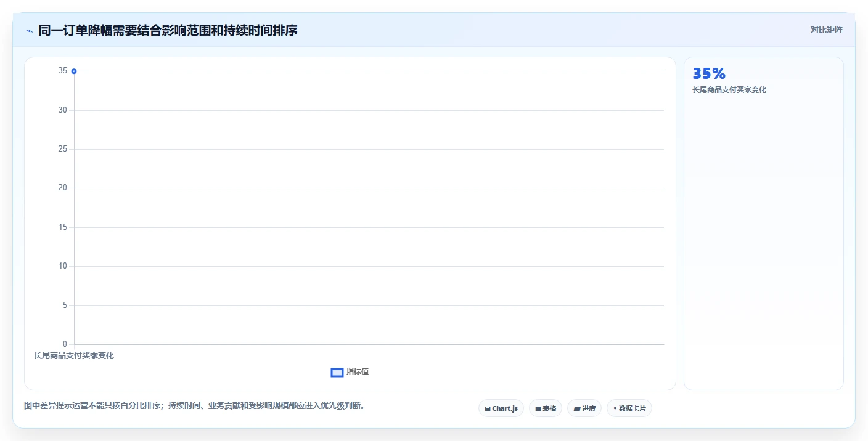
Task: Select the 35 data point on chart
Action: click(74, 71)
